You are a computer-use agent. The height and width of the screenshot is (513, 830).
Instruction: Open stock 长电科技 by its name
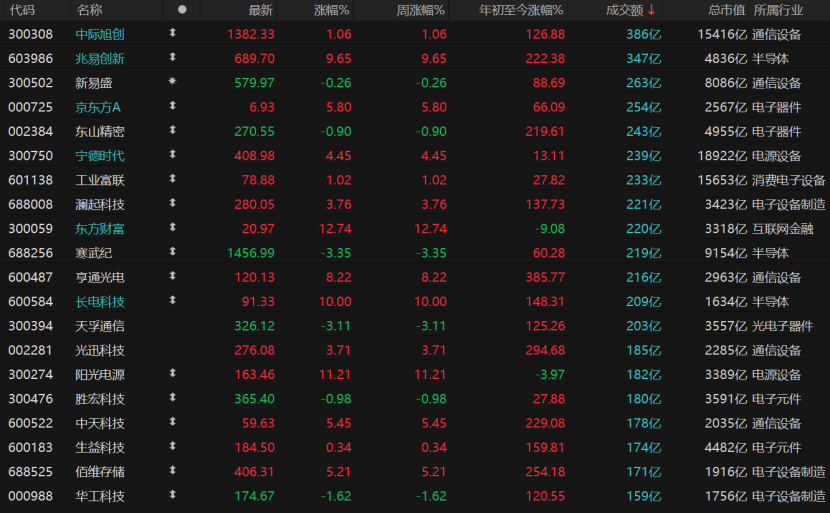(x=100, y=302)
